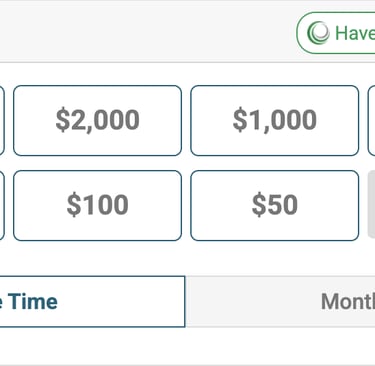Click the cut-off amount box left of $2,000
The height and width of the screenshot is (366, 375).
tap(2, 120)
